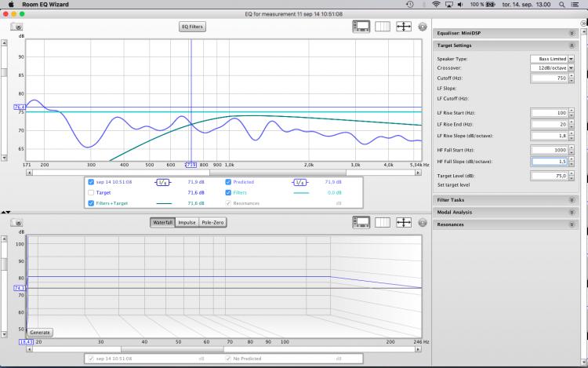Screen dimensions: 588x368
Task: Expand the Resonances section
Action: pos(572,224)
